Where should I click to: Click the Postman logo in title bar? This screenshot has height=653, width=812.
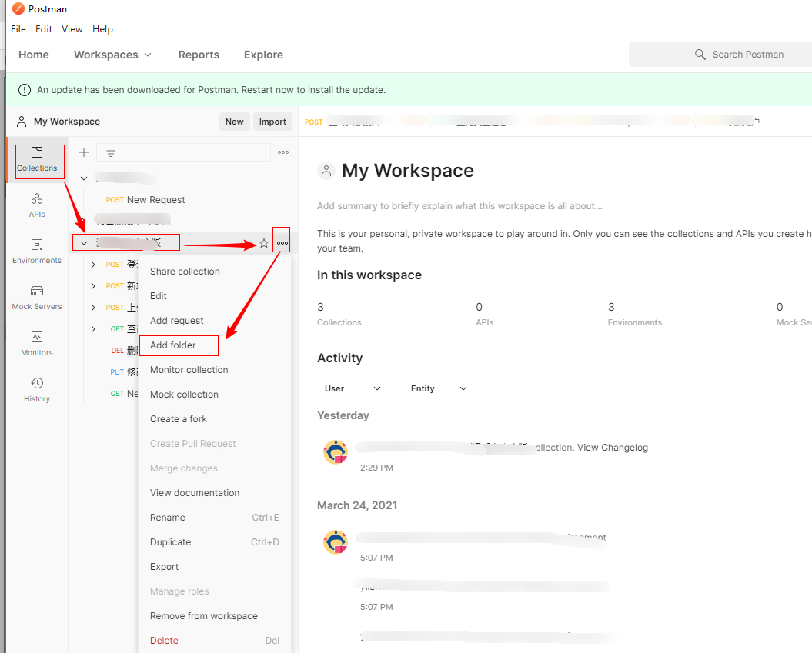click(x=18, y=8)
